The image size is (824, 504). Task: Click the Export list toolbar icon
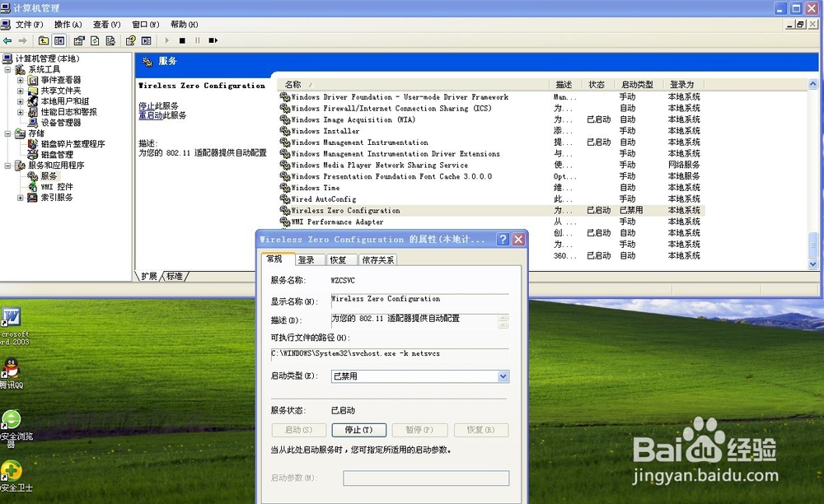[110, 40]
